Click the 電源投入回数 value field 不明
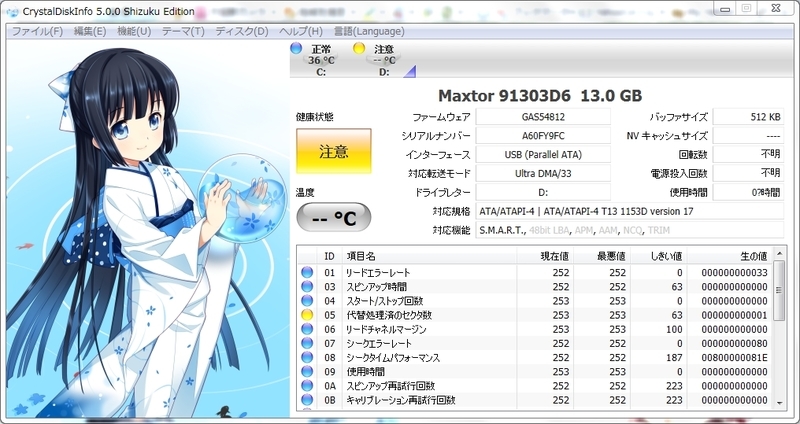The height and width of the screenshot is (424, 800). tap(748, 173)
